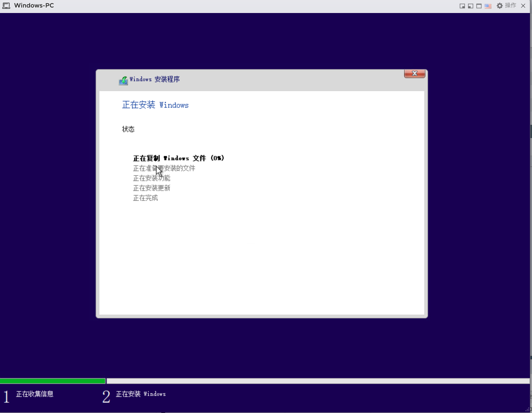This screenshot has width=532, height=413.
Task: Click 正在复制 Windows 文件 (0%) step
Action: pyautogui.click(x=178, y=158)
